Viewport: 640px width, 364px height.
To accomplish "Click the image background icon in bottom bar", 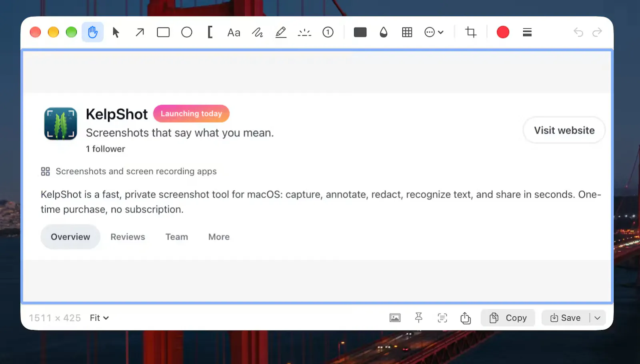I will pos(395,318).
